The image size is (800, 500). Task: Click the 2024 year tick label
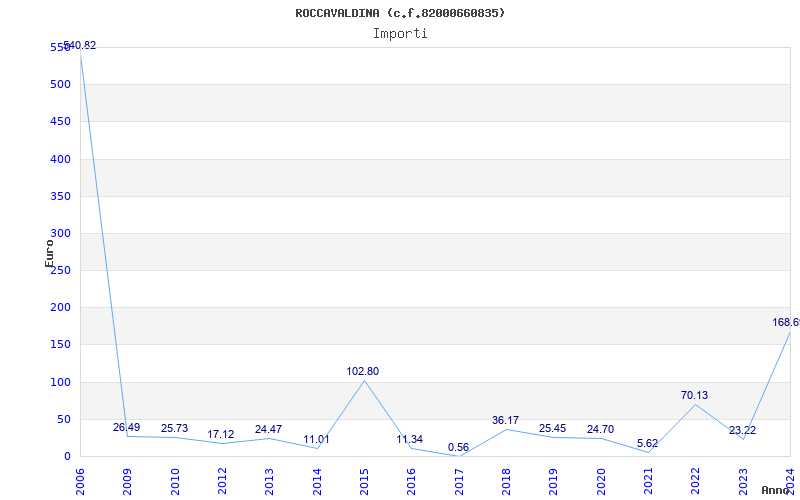(790, 481)
